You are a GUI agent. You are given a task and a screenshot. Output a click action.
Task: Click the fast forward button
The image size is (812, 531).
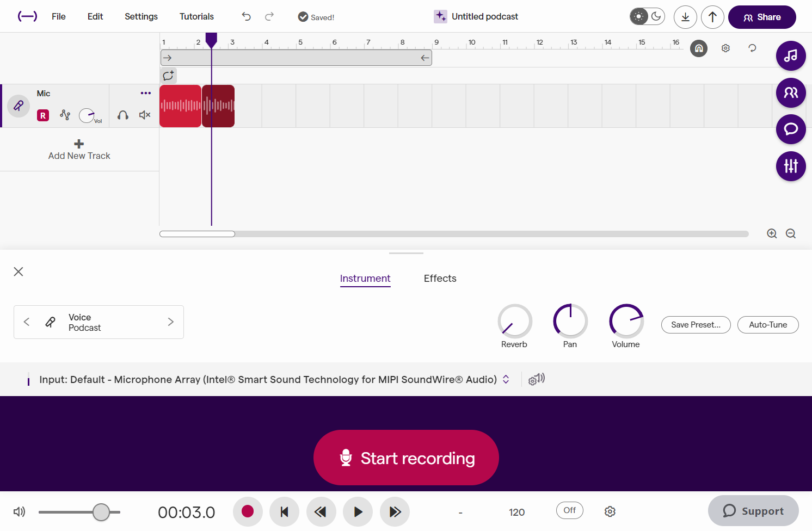(x=395, y=511)
